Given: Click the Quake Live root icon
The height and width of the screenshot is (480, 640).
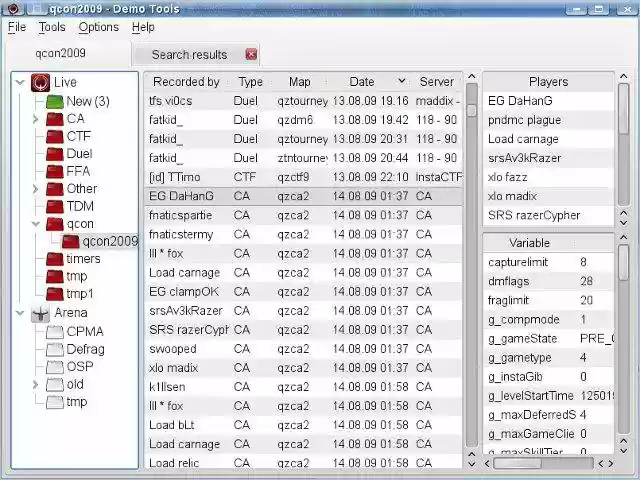Looking at the screenshot, I should tap(40, 82).
